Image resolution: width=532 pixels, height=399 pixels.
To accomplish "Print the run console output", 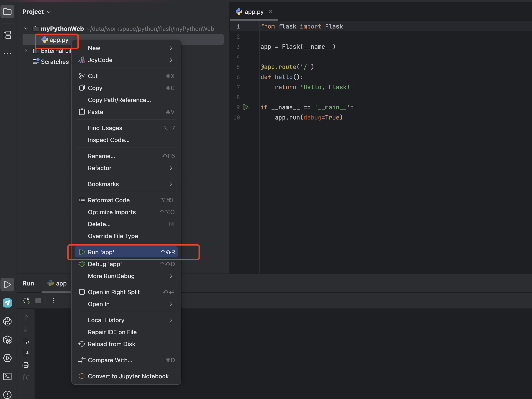I will click(26, 365).
